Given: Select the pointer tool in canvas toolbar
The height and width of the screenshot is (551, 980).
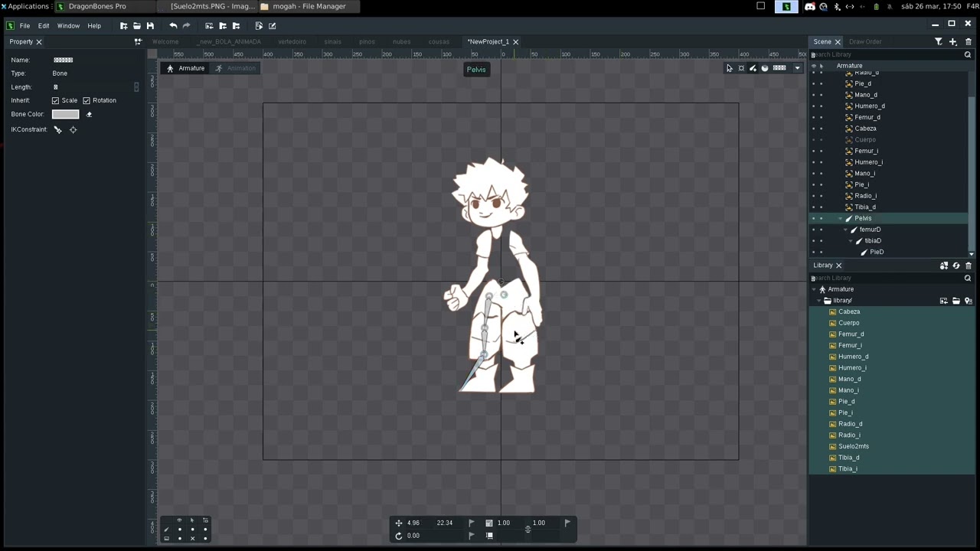Looking at the screenshot, I should tap(729, 68).
